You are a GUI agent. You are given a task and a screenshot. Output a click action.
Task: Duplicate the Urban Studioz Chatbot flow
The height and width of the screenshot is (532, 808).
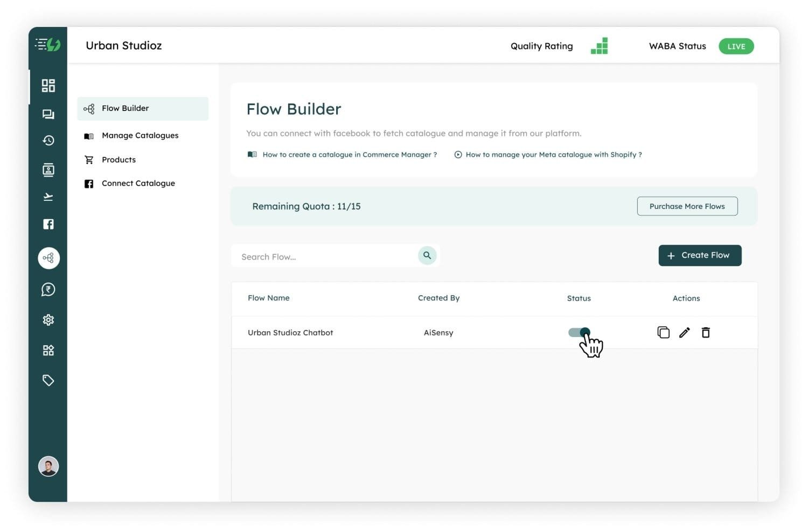click(663, 333)
